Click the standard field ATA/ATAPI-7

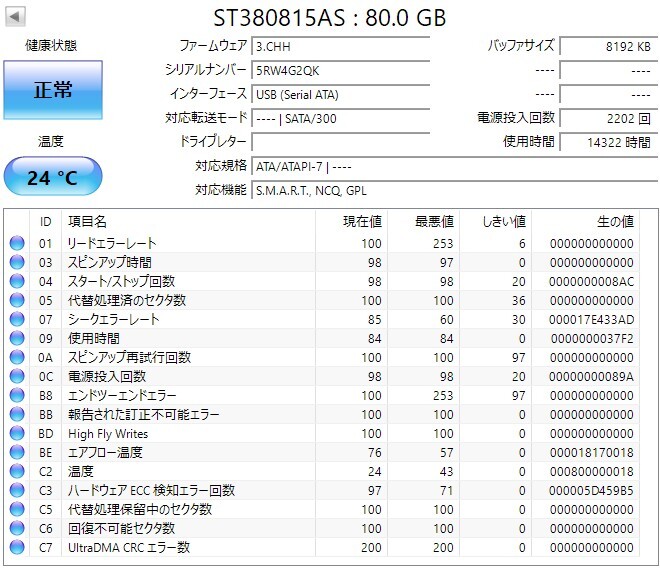pyautogui.click(x=455, y=166)
